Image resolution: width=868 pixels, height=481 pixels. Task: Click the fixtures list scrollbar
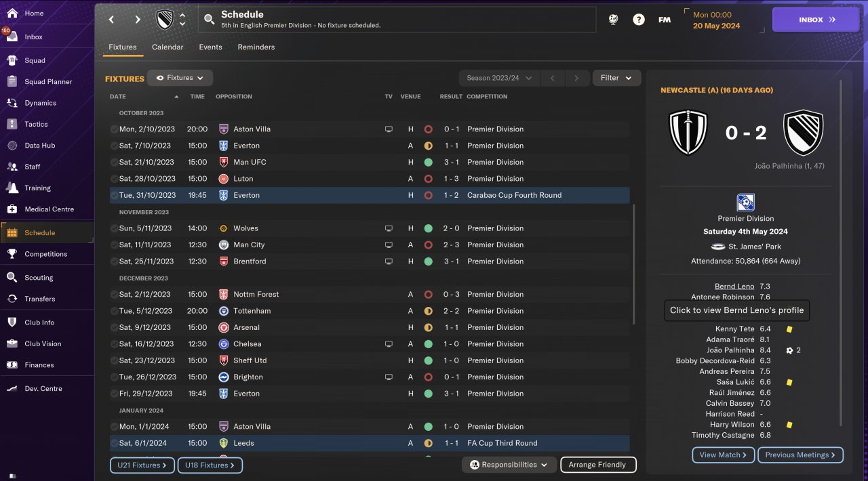633,264
